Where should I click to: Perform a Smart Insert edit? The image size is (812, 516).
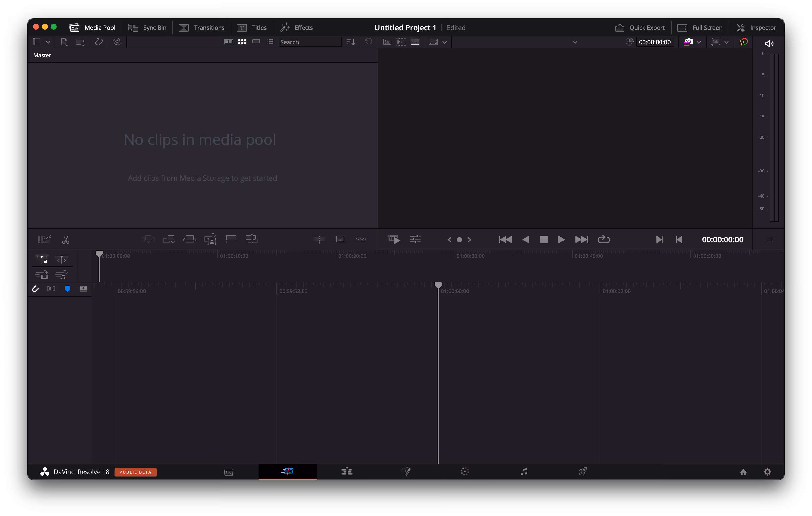pyautogui.click(x=148, y=239)
